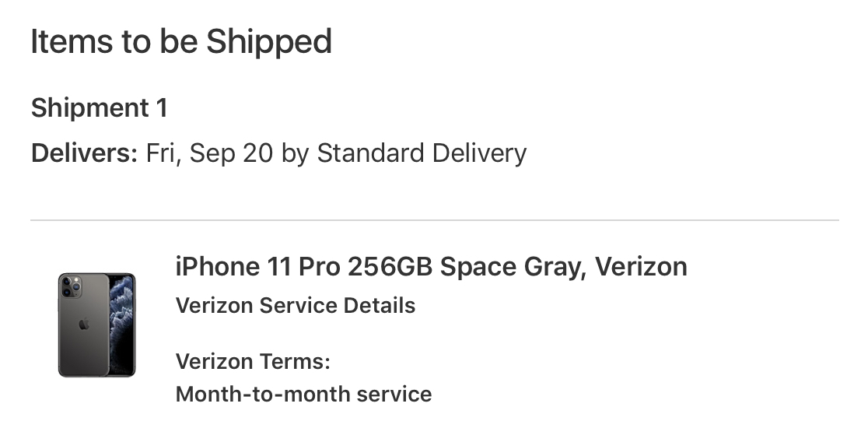Image resolution: width=868 pixels, height=421 pixels.
Task: Click the word Verizon in the product title
Action: pyautogui.click(x=641, y=266)
